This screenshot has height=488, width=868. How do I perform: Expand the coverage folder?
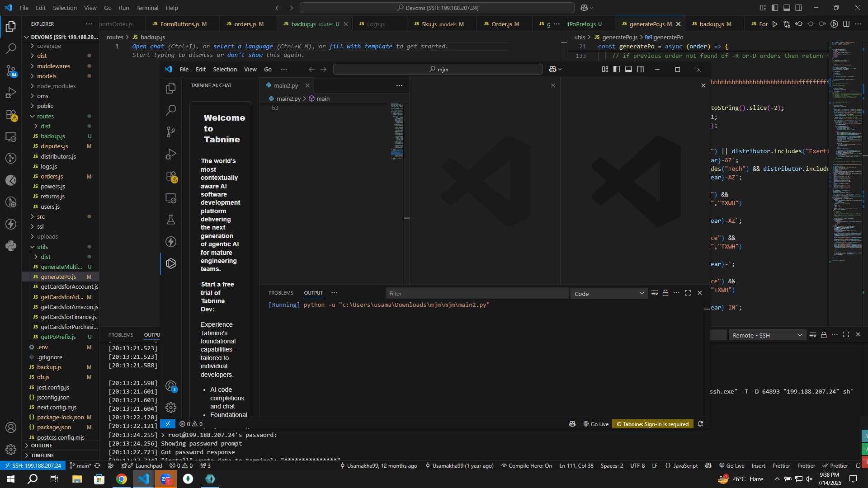point(61,46)
